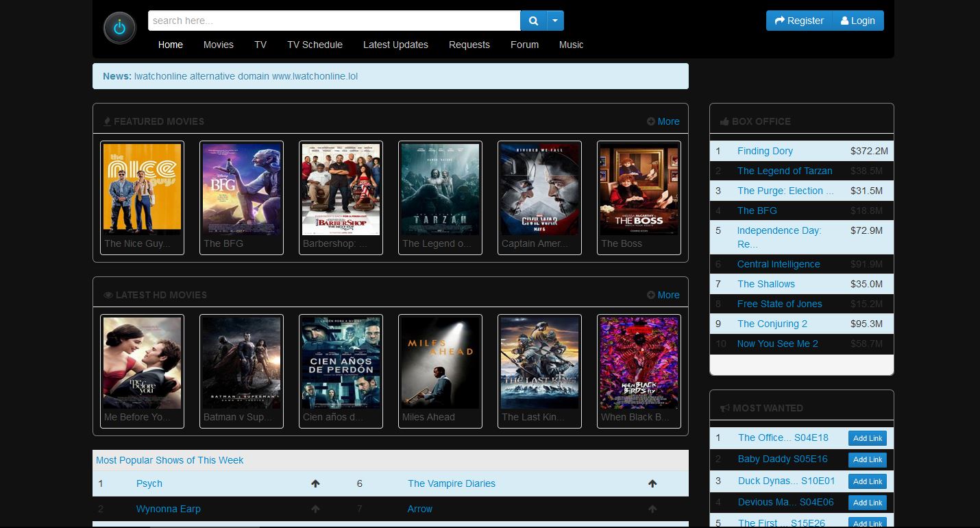
Task: Add Link for Baby Daddy S05E16
Action: [868, 459]
